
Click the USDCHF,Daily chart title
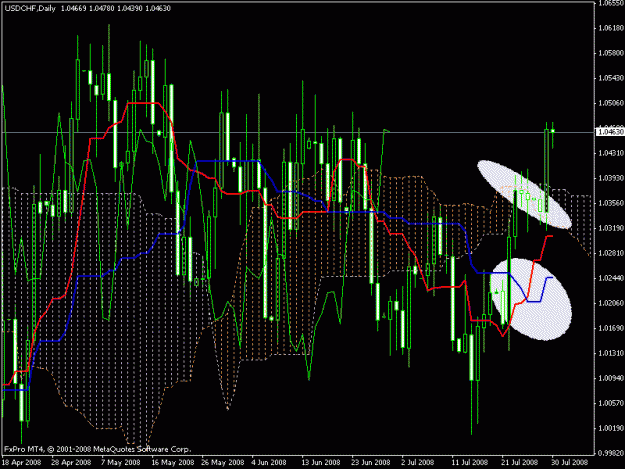coord(30,8)
